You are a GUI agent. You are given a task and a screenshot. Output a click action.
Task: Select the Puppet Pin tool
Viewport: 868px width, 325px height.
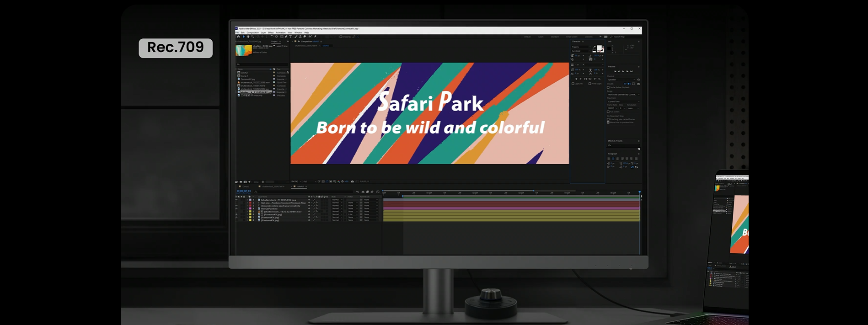click(315, 37)
